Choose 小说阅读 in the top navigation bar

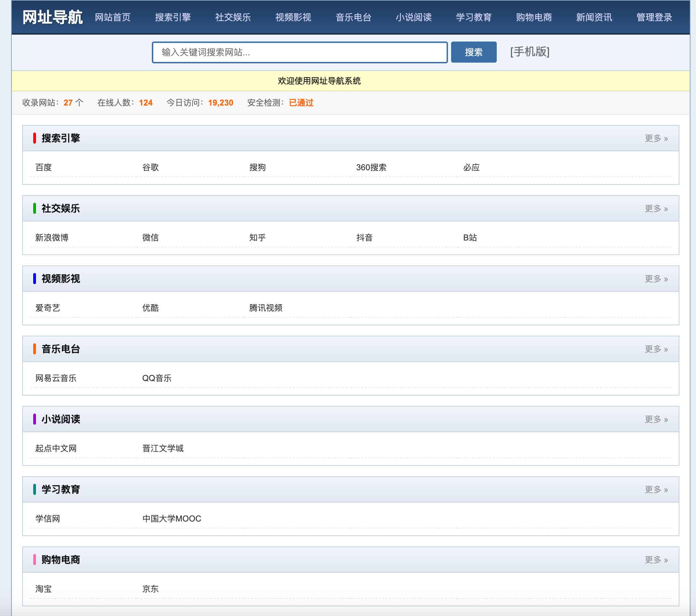click(x=414, y=17)
